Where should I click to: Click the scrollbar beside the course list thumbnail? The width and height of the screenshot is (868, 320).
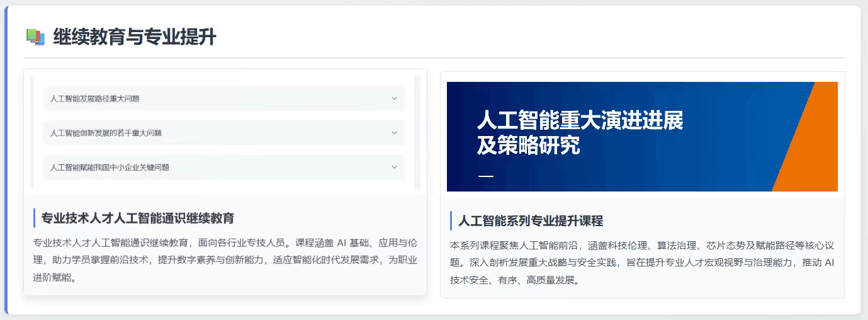tap(417, 132)
